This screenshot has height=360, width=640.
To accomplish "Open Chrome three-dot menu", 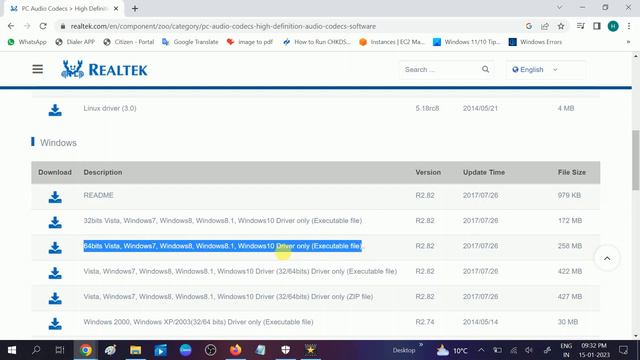I will [629, 26].
